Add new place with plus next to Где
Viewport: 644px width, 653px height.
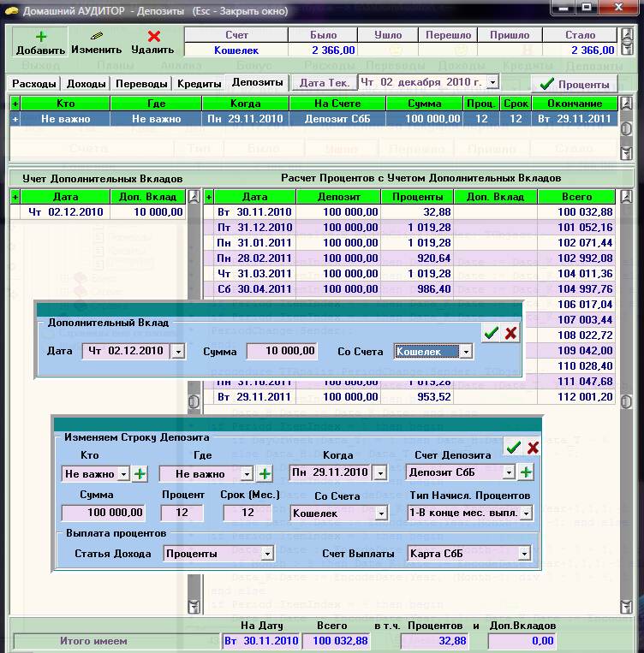click(x=265, y=473)
